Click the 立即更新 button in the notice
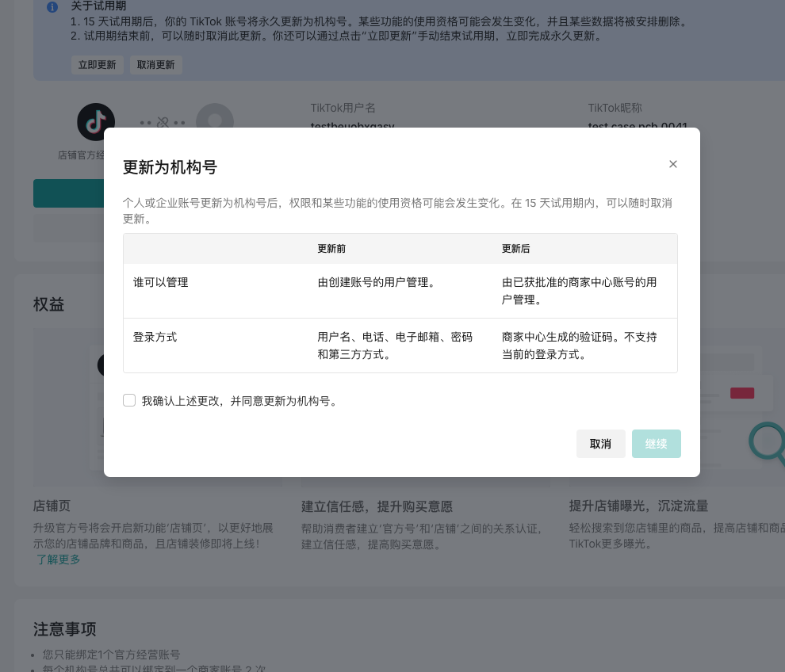Image resolution: width=785 pixels, height=672 pixels. 97,65
